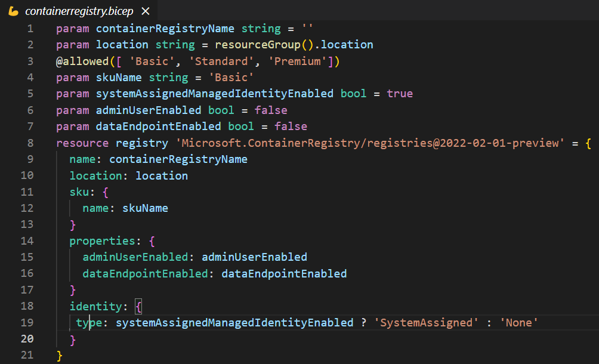Image resolution: width=599 pixels, height=364 pixels.
Task: Click the false value on the adminUserEnabled line
Action: [271, 110]
